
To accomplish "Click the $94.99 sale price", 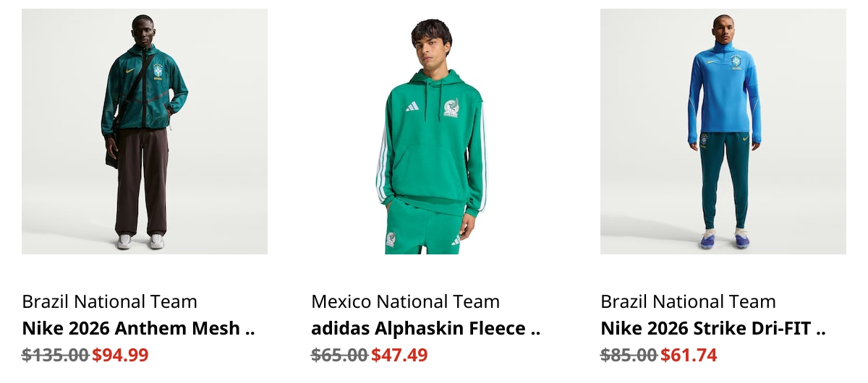I will (x=120, y=356).
